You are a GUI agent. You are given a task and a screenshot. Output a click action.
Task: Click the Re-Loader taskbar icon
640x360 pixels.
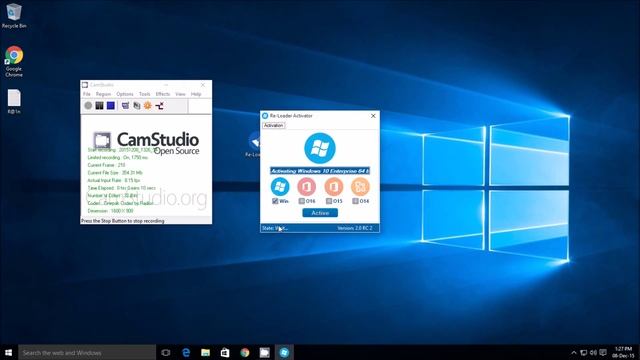point(284,352)
